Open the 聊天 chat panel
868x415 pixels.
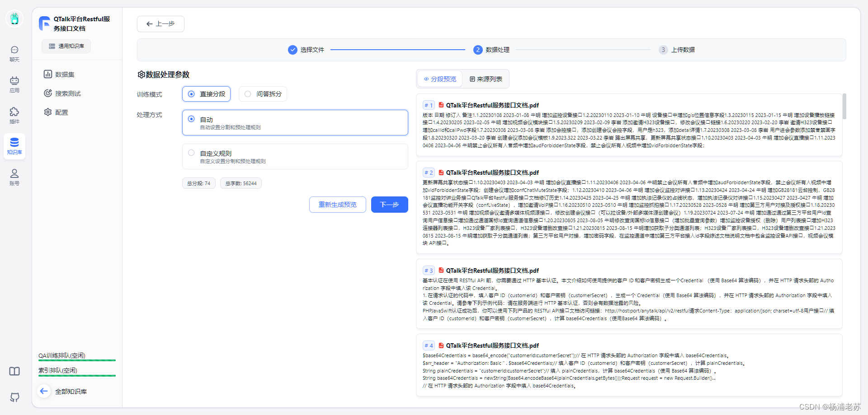coord(14,54)
